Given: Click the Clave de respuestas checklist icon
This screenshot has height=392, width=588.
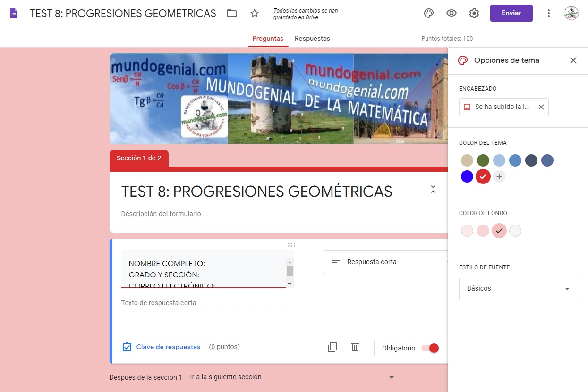Looking at the screenshot, I should point(127,347).
